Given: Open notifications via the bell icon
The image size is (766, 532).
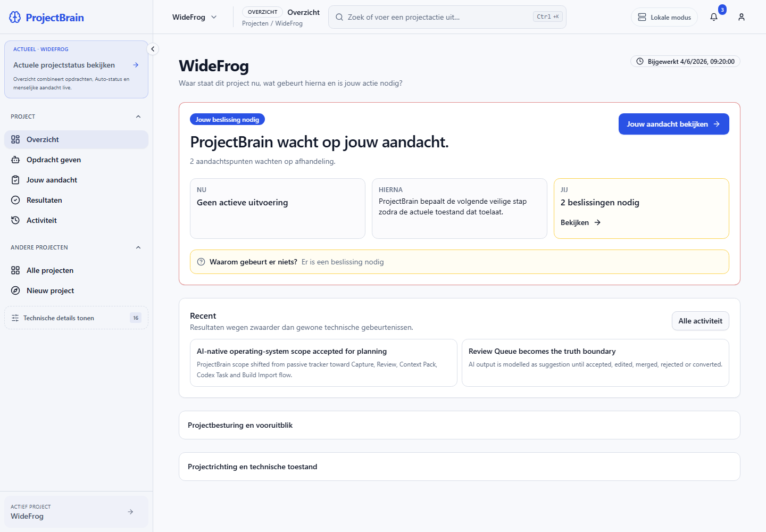Looking at the screenshot, I should pyautogui.click(x=714, y=17).
